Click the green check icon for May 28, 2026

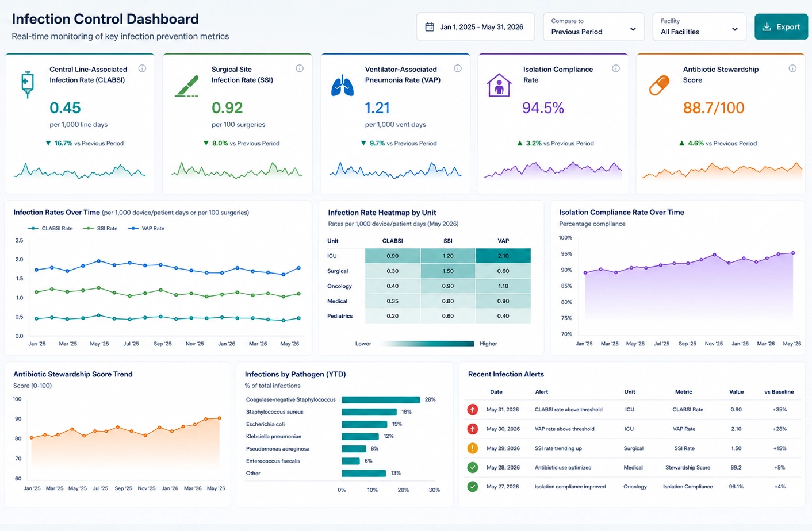(x=473, y=467)
